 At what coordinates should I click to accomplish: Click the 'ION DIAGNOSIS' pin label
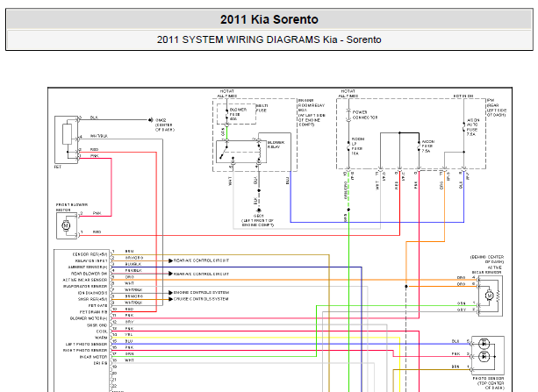coord(93,293)
